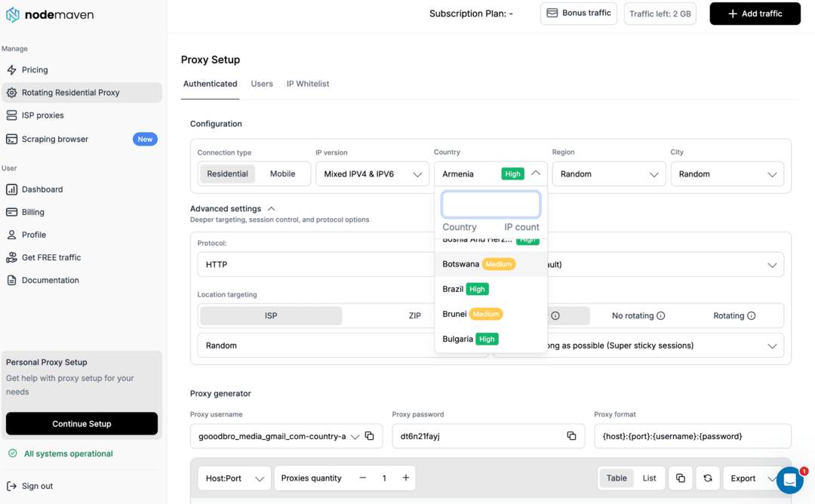815x504 pixels.
Task: Switch to the IP Whitelist tab
Action: 308,84
